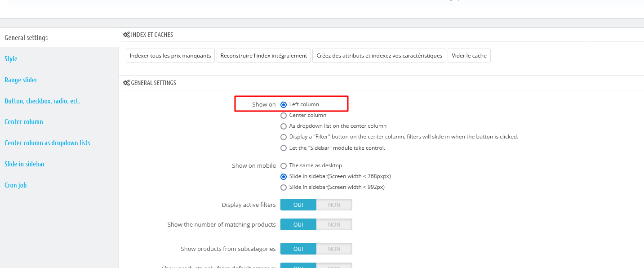This screenshot has height=268, width=644.
Task: Set Display active filters to OUI
Action: (298, 205)
